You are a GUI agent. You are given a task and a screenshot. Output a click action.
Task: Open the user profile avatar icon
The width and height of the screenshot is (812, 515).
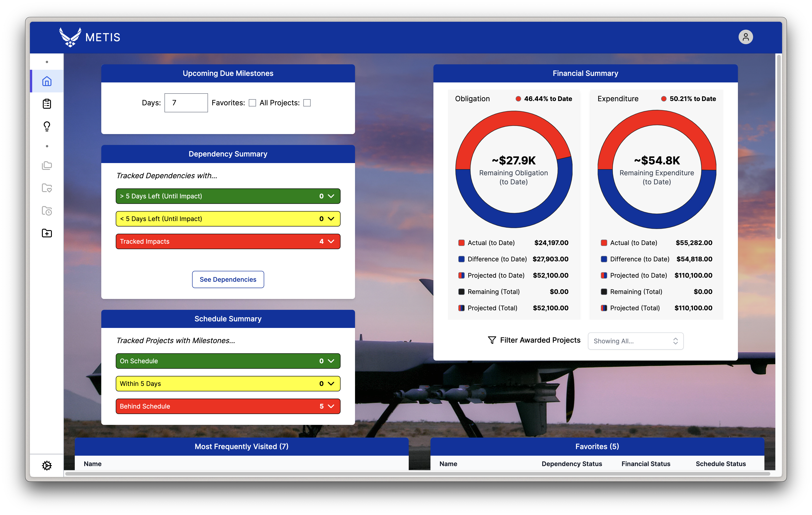pos(745,37)
